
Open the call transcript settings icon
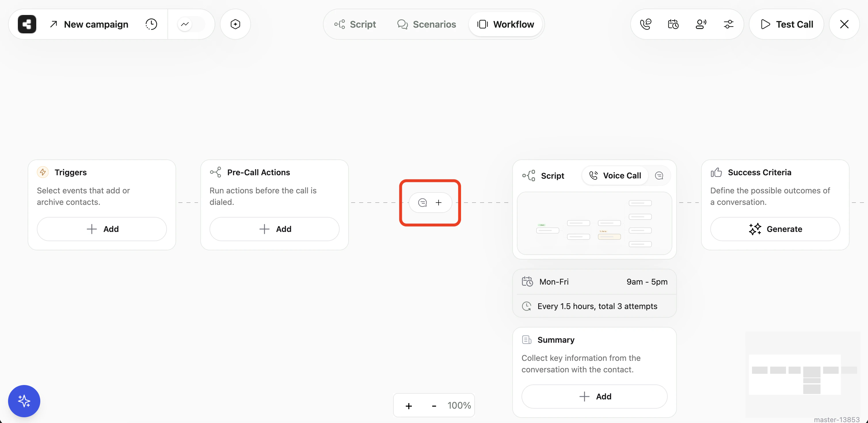click(x=646, y=24)
